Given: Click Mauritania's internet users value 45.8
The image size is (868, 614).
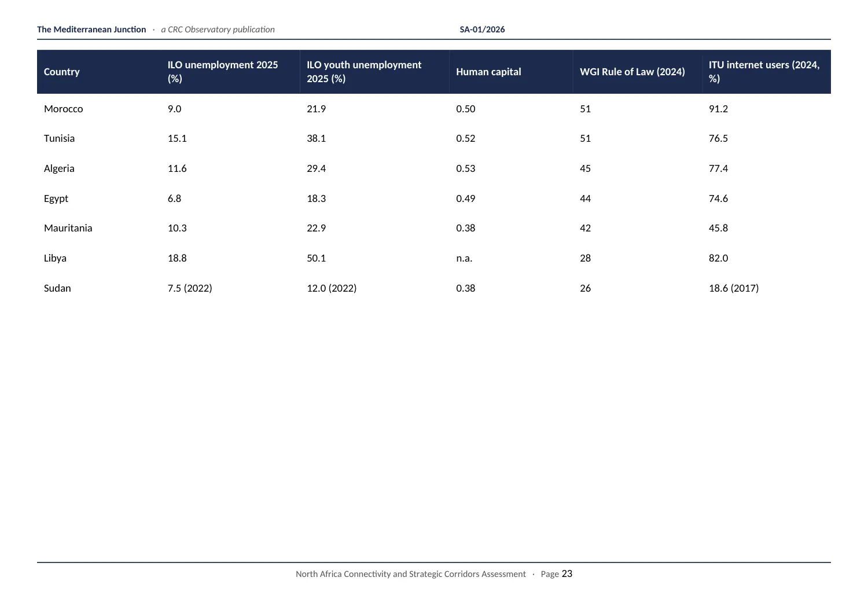Looking at the screenshot, I should click(718, 228).
